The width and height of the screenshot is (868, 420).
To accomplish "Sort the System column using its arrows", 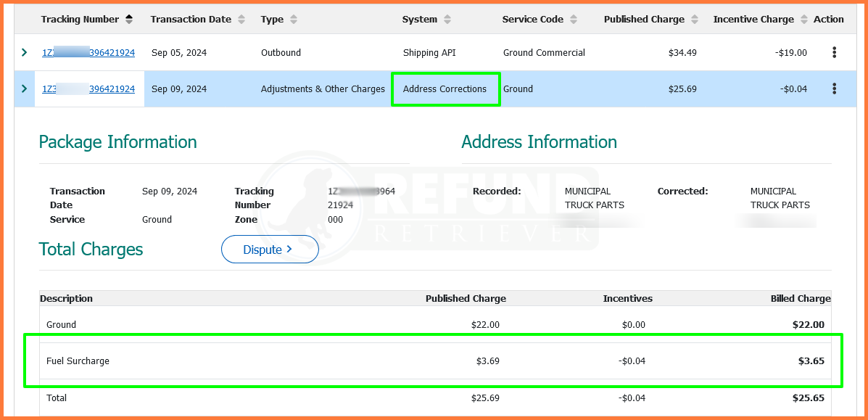I will coord(447,20).
